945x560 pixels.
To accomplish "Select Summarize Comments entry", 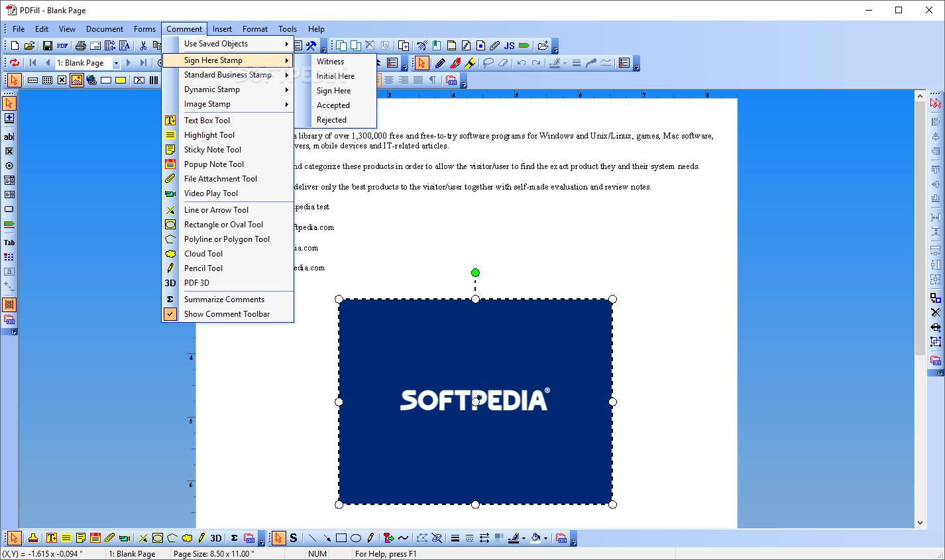I will (x=228, y=300).
